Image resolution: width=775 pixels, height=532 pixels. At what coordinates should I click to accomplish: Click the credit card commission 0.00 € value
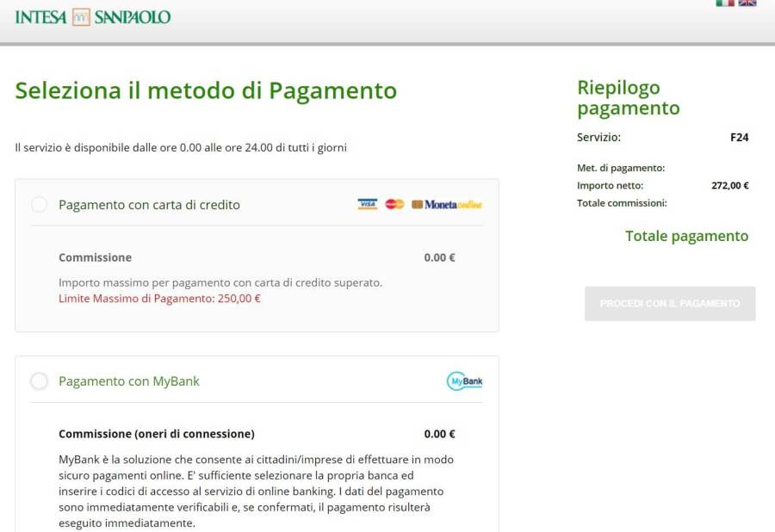coord(439,257)
